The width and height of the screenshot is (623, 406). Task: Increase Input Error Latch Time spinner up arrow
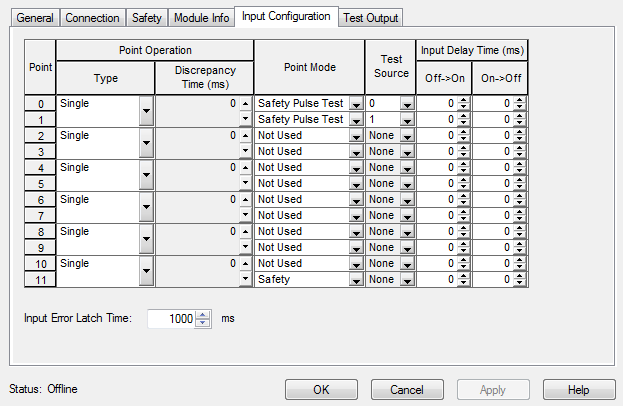click(x=203, y=314)
